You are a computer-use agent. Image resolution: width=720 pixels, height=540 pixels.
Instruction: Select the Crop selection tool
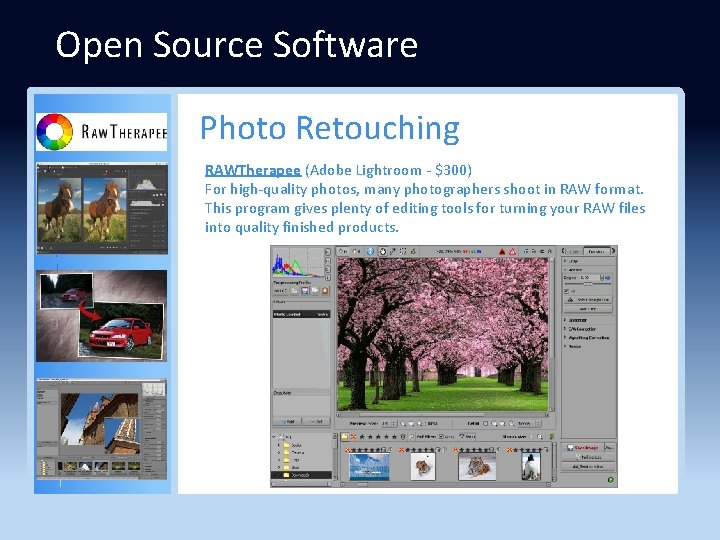403,252
